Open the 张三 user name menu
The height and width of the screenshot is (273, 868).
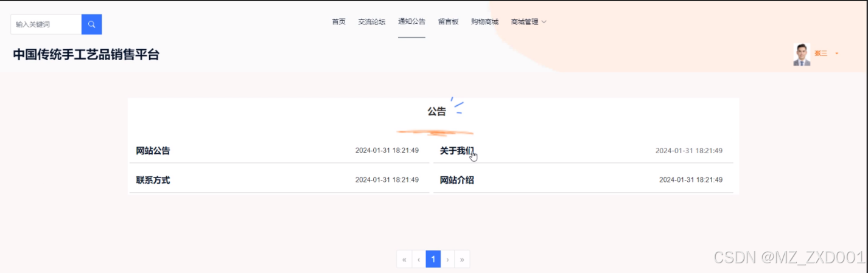click(x=821, y=54)
